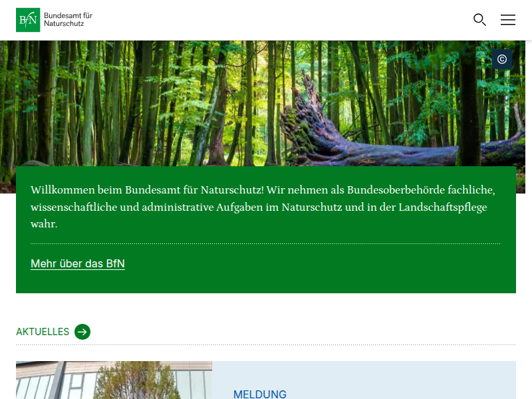The width and height of the screenshot is (532, 399).
Task: Show image copyright info icon
Action: (x=502, y=59)
